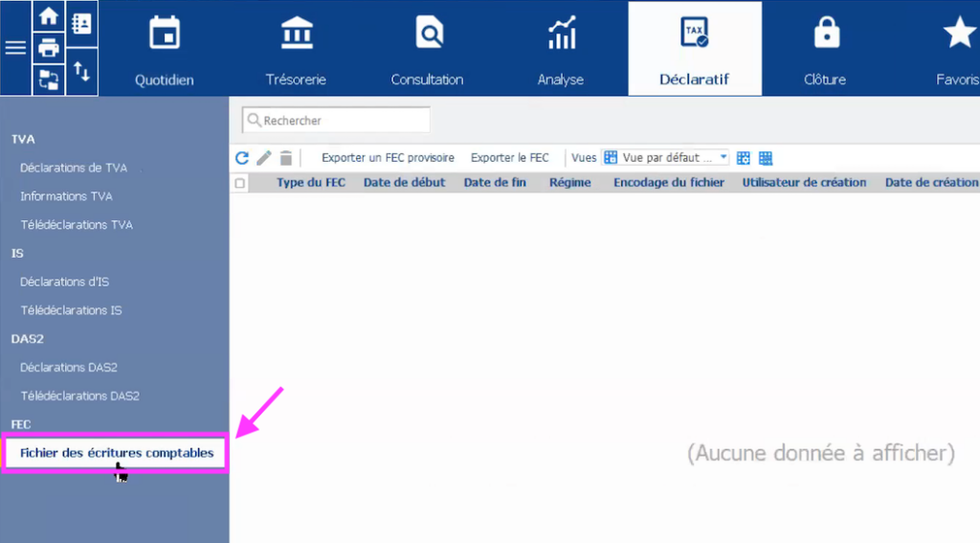This screenshot has width=980, height=543.
Task: Open the address book icon
Action: tap(81, 24)
